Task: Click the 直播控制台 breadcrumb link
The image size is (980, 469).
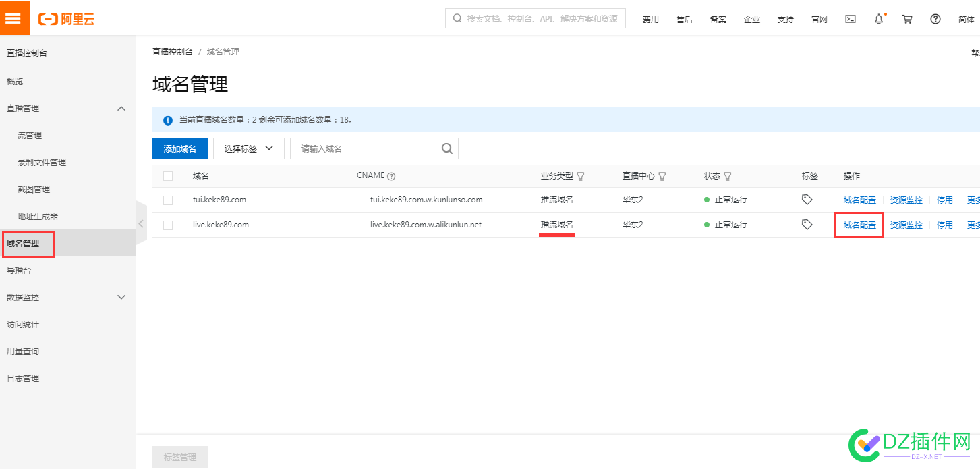Action: [x=173, y=51]
